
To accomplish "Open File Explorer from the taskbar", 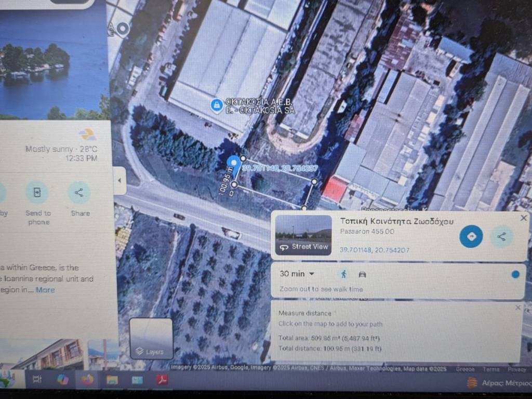I will click(x=112, y=380).
